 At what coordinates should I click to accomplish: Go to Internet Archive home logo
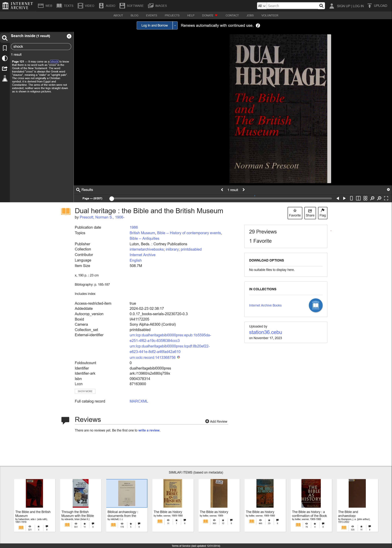(x=18, y=6)
